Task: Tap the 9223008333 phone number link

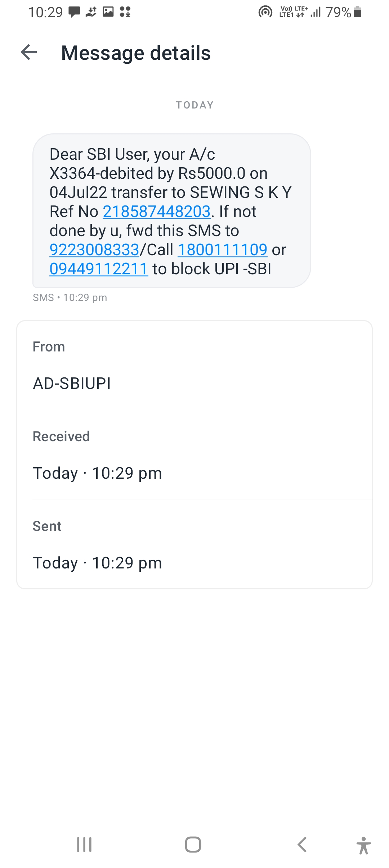Action: pyautogui.click(x=94, y=250)
